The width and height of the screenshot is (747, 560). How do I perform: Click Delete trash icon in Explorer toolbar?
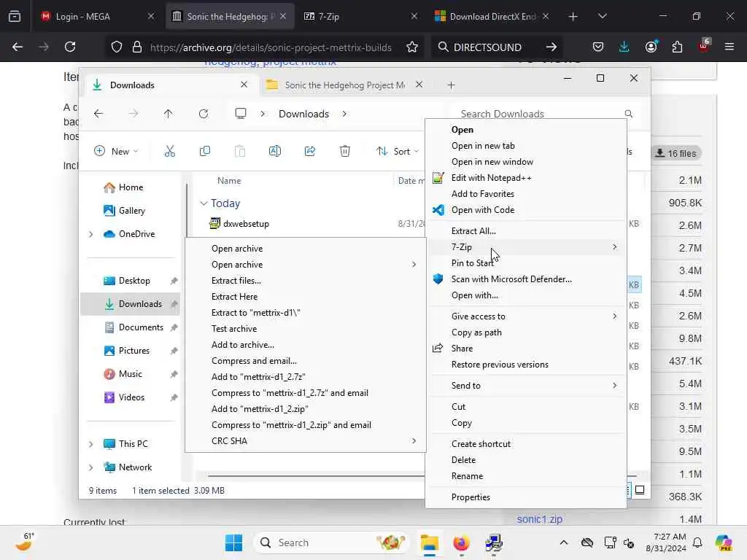[x=345, y=152]
